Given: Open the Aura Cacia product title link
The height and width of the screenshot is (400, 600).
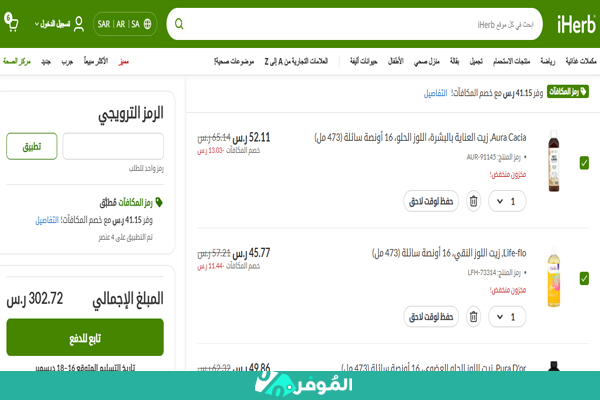Looking at the screenshot, I should pyautogui.click(x=420, y=137).
